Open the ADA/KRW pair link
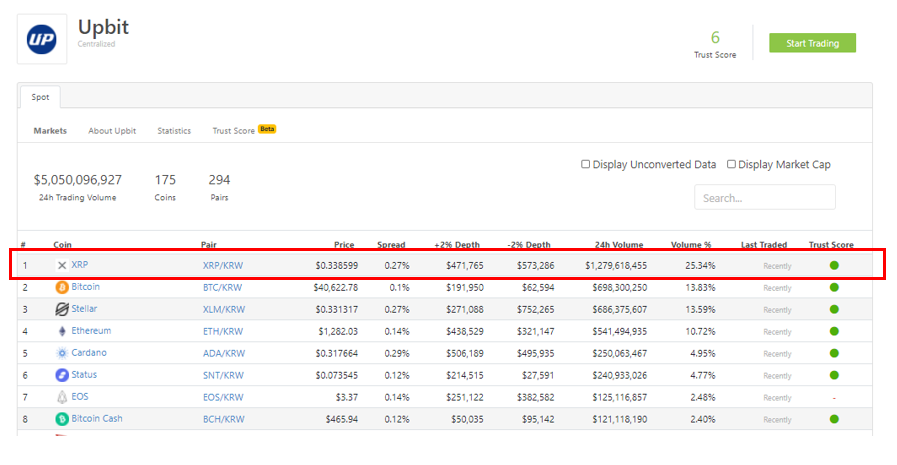 click(x=224, y=353)
